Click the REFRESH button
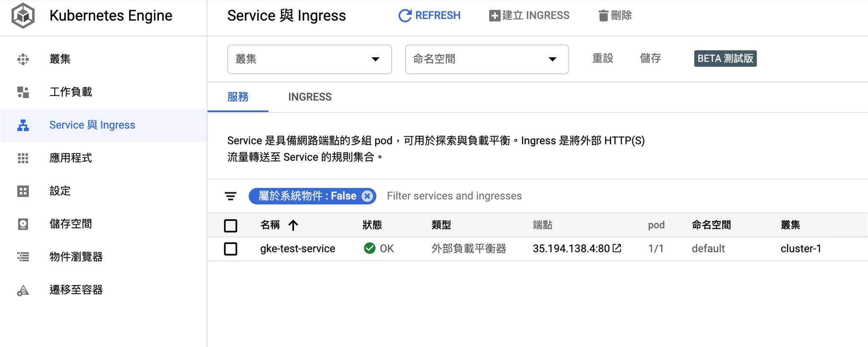Image resolution: width=868 pixels, height=347 pixels. [x=429, y=16]
